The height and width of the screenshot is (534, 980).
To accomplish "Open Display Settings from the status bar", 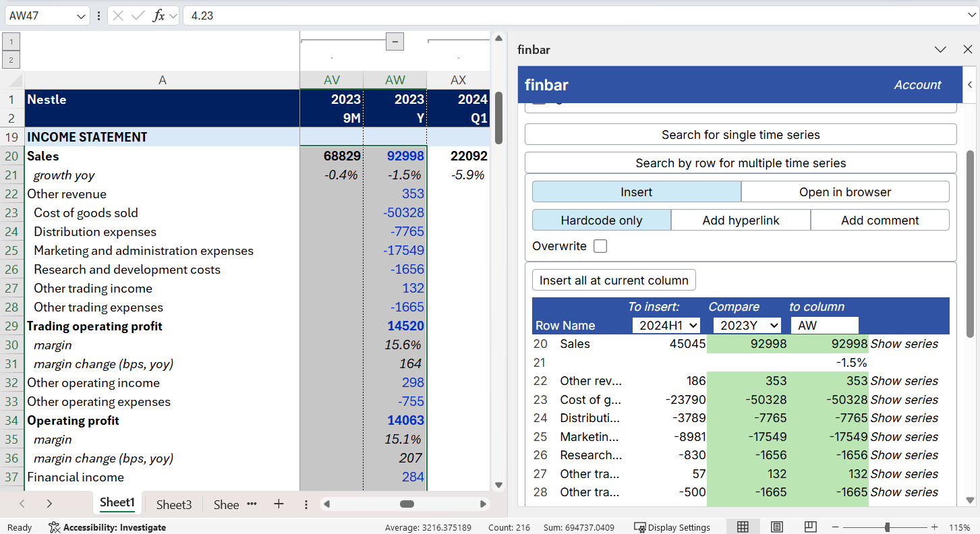I will pos(672,527).
